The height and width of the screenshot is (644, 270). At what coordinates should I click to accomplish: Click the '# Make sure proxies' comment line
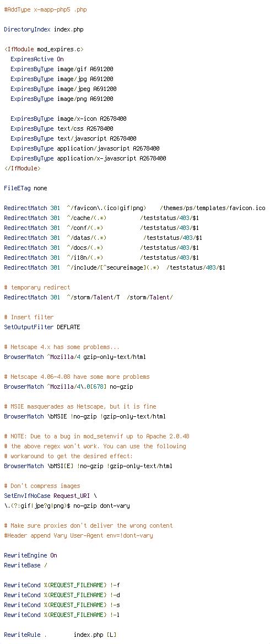(88, 525)
